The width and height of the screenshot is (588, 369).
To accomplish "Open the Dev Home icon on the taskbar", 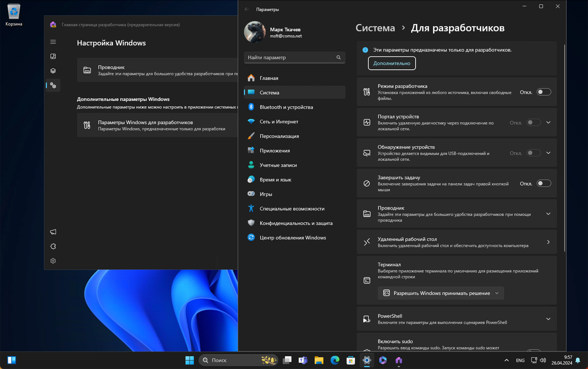I will [399, 360].
